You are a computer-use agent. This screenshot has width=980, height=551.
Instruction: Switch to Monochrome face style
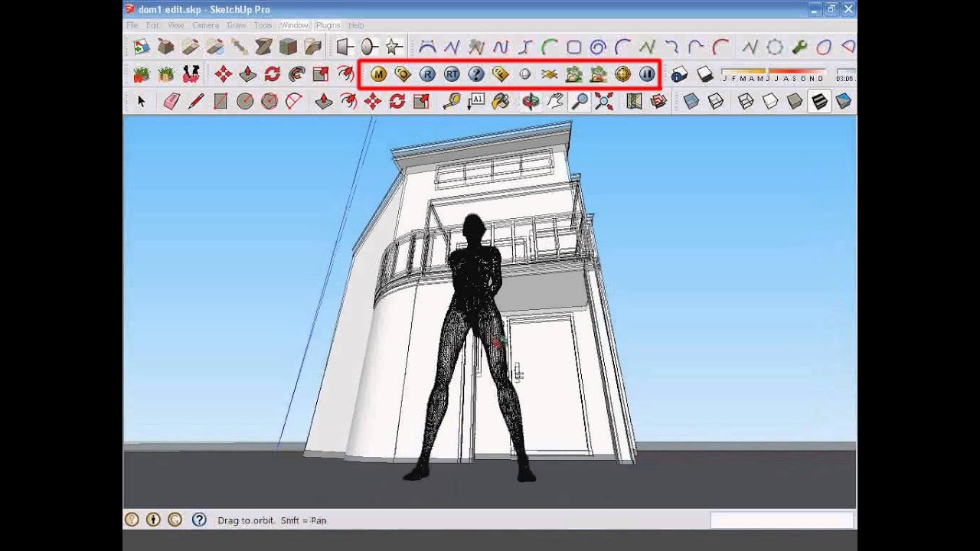click(843, 101)
